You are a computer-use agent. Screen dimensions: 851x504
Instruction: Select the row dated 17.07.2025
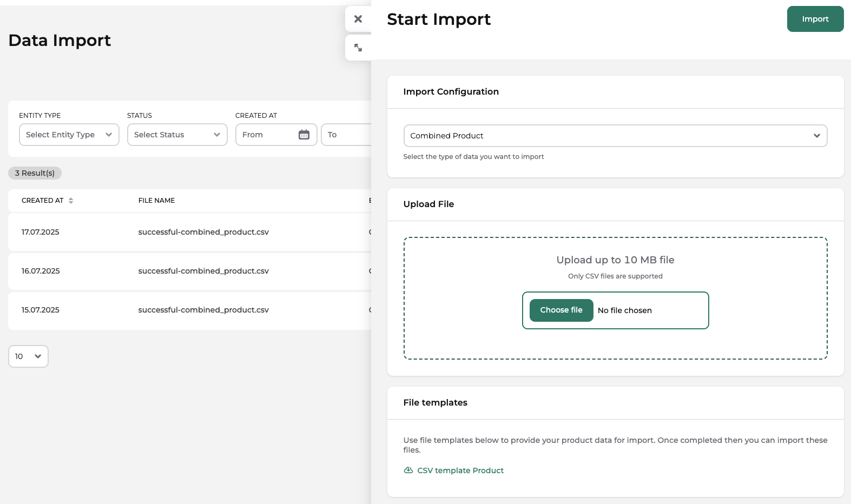point(190,232)
